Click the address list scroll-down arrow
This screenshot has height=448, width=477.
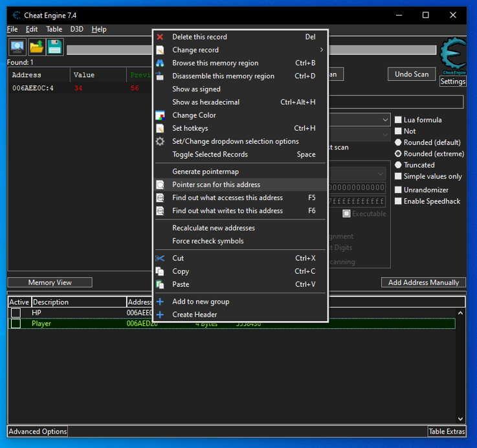[x=460, y=419]
